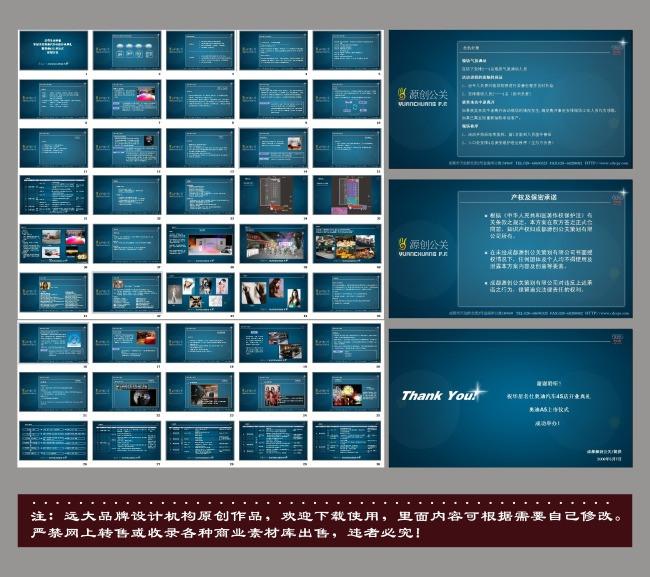Open the thumbnail with four cloud icons
This screenshot has height=577, width=650.
click(x=128, y=50)
